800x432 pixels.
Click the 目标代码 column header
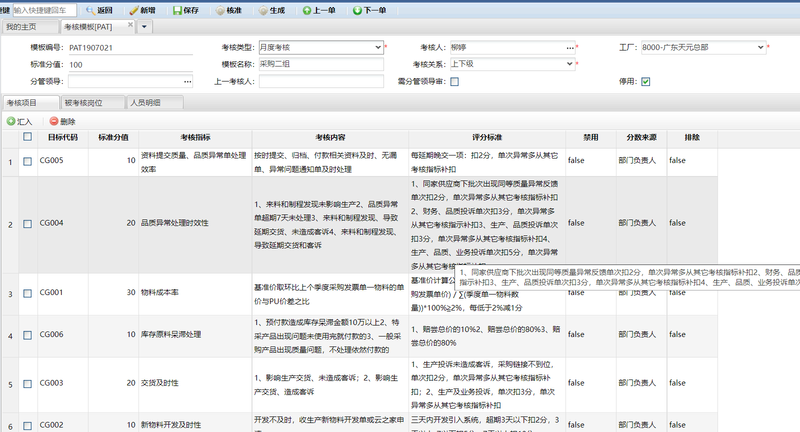coord(63,137)
